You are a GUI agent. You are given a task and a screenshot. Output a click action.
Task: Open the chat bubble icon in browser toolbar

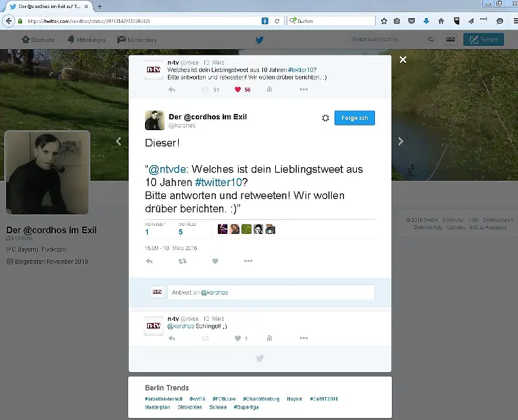click(x=500, y=21)
